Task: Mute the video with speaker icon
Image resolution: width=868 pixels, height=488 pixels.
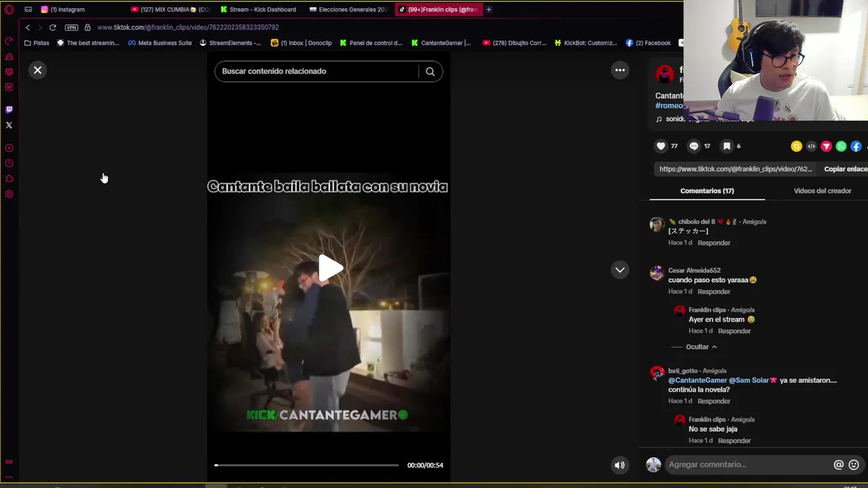Action: coord(619,465)
